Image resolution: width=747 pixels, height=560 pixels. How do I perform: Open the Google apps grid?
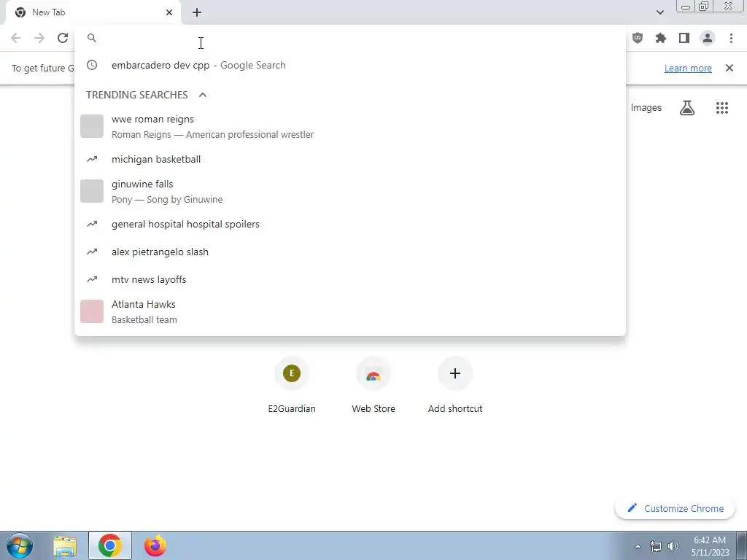pyautogui.click(x=722, y=108)
